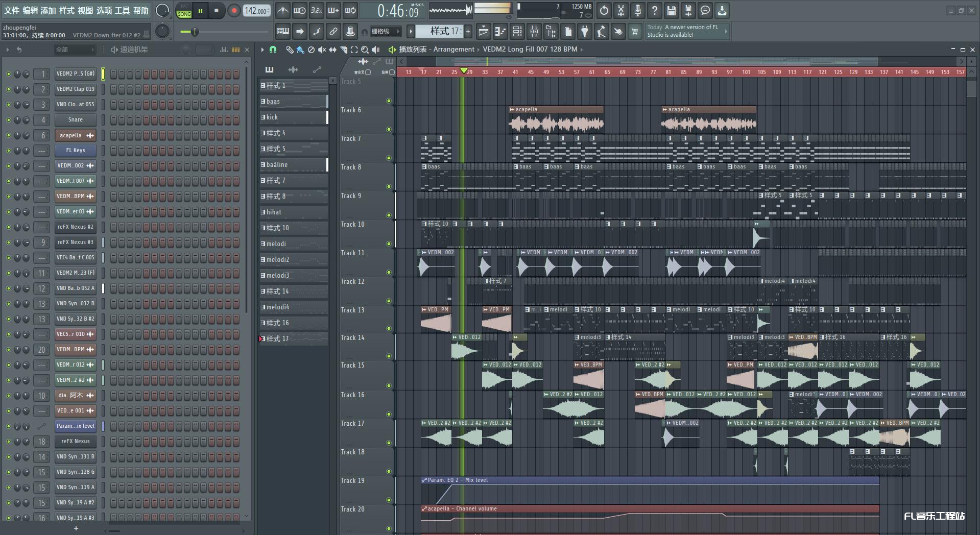Open the playlist view icon
980x535 pixels.
484,32
